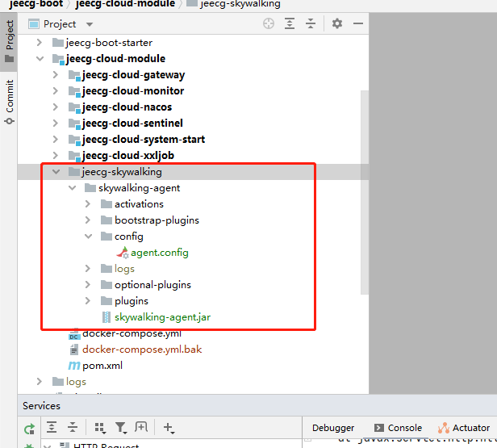
Task: Click the locate/select opened file crosshair icon
Action: point(269,23)
